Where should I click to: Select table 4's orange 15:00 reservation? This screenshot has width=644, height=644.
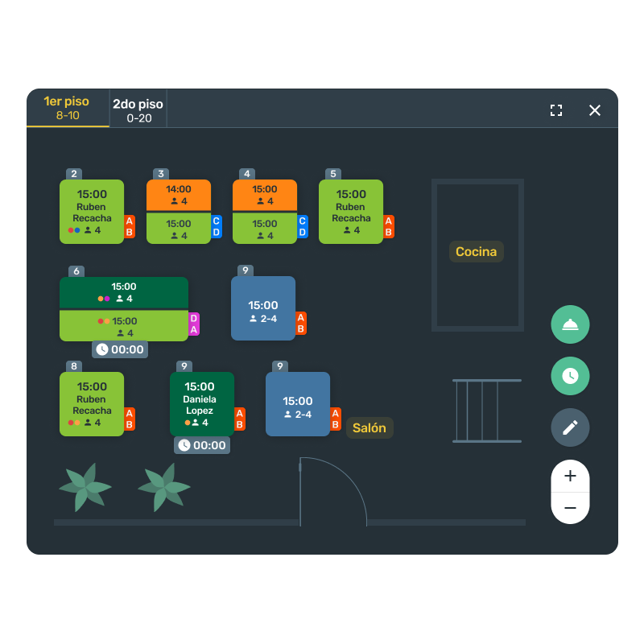265,195
